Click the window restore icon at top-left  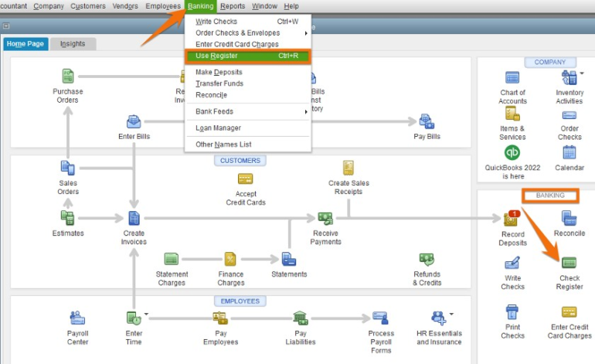pos(6,26)
